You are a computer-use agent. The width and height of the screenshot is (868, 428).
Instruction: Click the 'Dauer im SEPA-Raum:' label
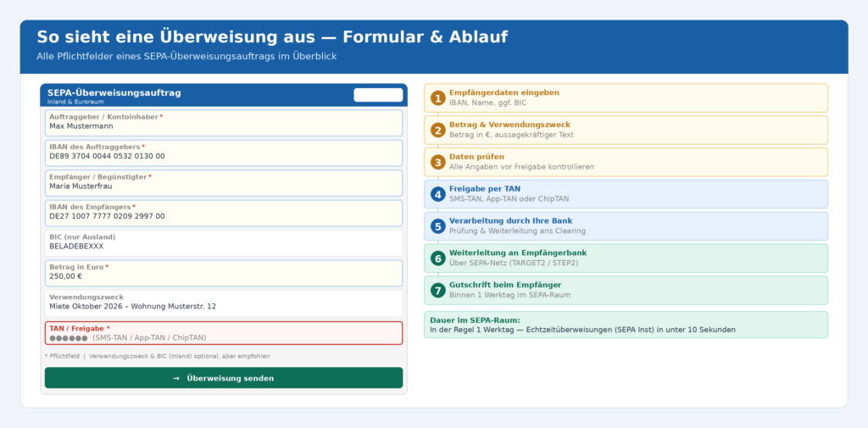tap(475, 320)
